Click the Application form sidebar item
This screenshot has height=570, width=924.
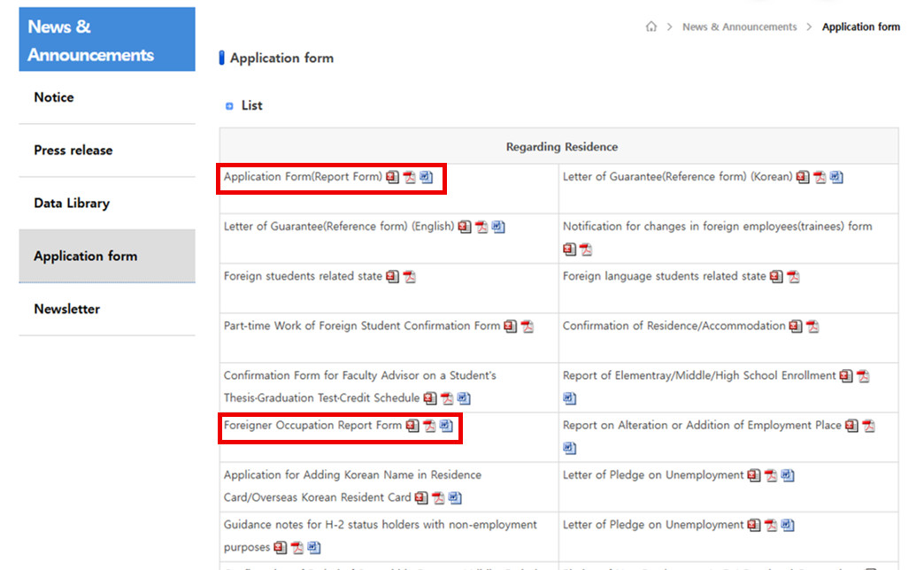pyautogui.click(x=86, y=256)
